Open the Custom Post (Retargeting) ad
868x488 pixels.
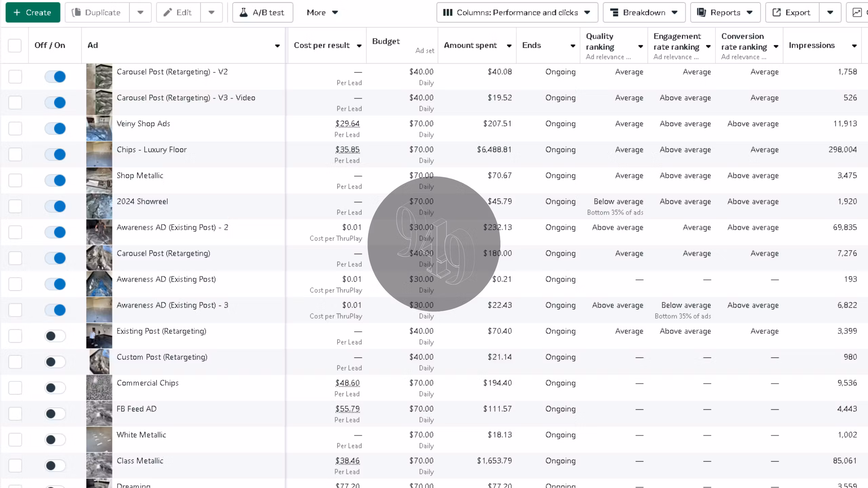coord(162,357)
